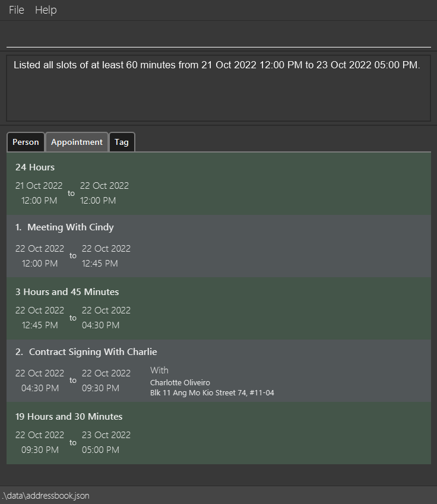
Task: Click the addressbook.json status bar path
Action: tap(45, 496)
